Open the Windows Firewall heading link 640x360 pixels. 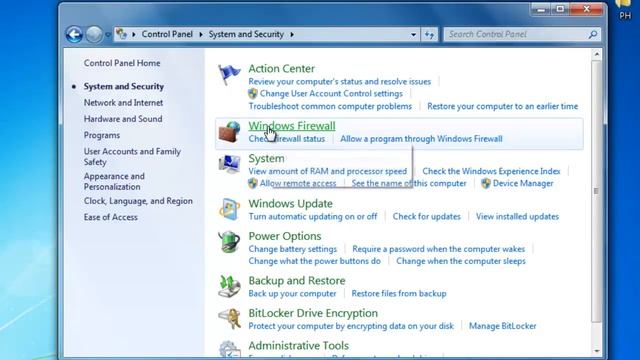click(292, 126)
